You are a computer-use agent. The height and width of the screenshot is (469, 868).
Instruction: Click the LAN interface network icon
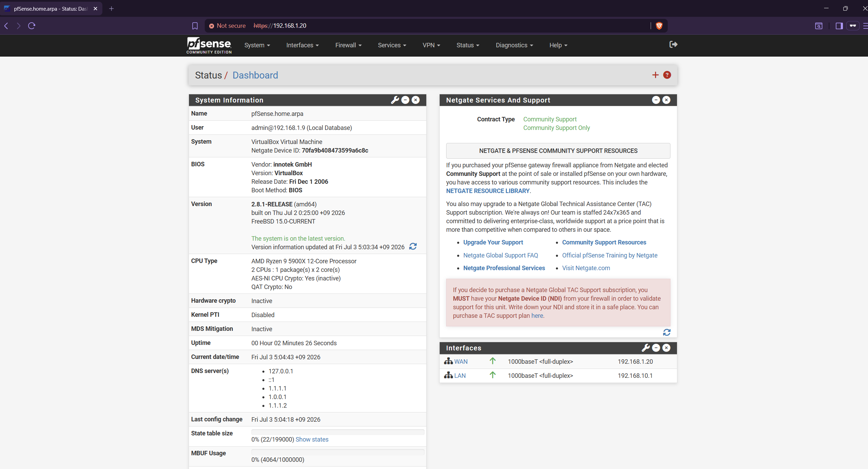(x=448, y=375)
